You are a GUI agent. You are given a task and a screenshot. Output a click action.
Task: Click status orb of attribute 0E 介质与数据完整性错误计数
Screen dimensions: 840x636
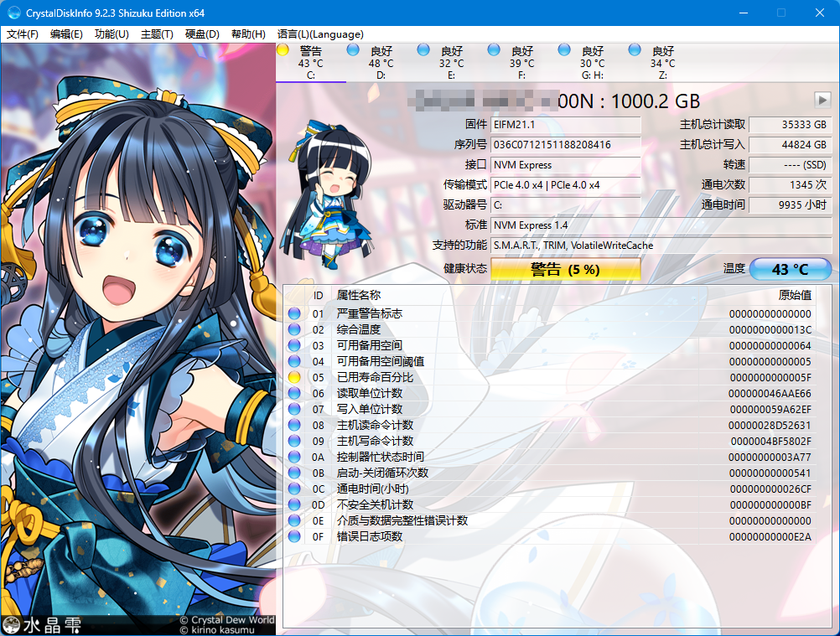294,520
